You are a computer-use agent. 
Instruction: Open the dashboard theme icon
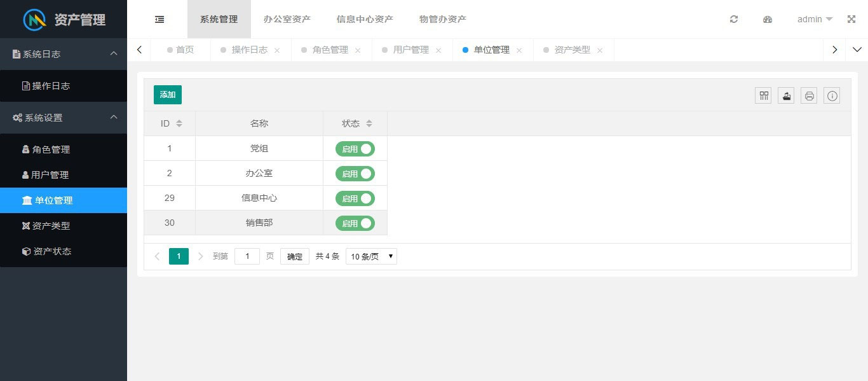tap(768, 19)
